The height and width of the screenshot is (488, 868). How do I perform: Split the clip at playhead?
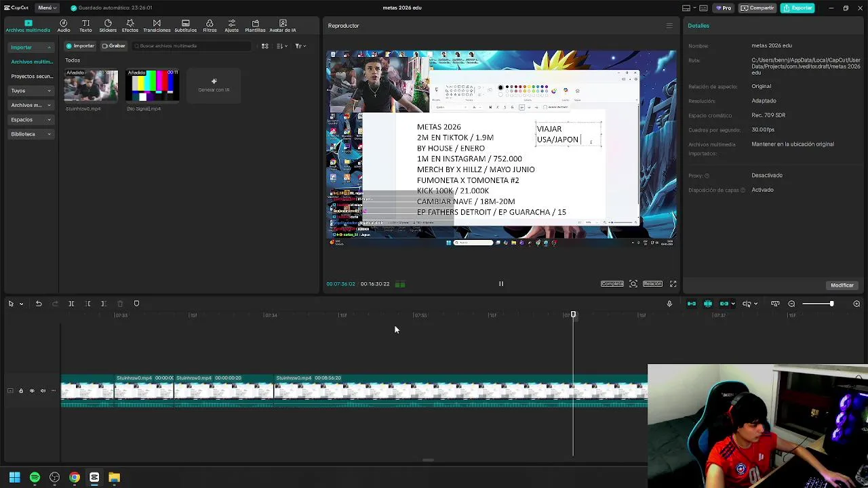[x=71, y=304]
